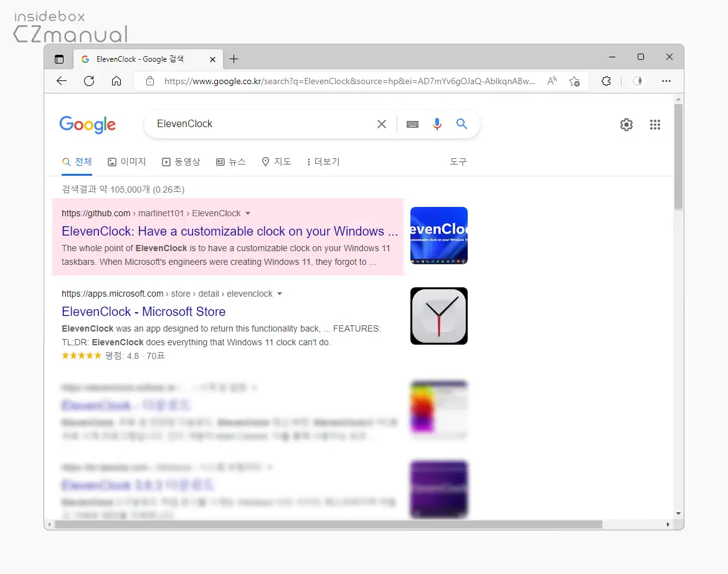Viewport: 728px width, 574px height.
Task: Open the Edge settings and more menu
Action: pos(666,81)
